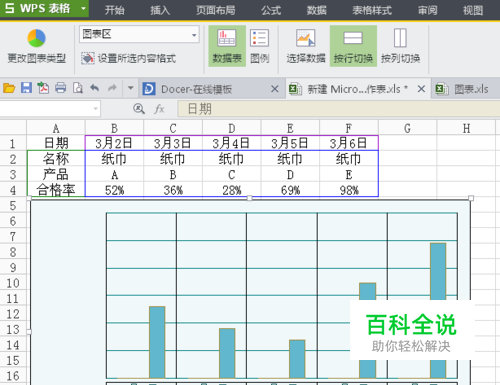Click cell B4 with value 52%
Viewport: 500px width, 385px height.
(x=114, y=190)
